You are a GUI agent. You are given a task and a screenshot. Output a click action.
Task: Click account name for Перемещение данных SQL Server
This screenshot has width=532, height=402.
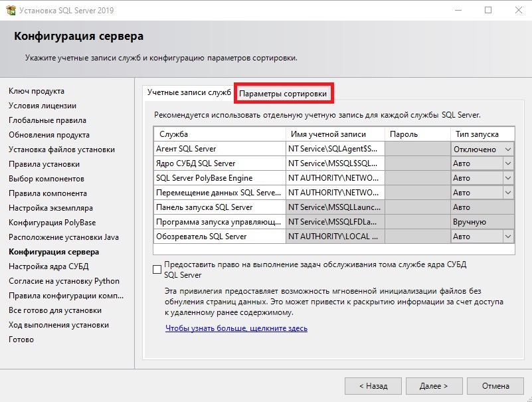point(335,193)
